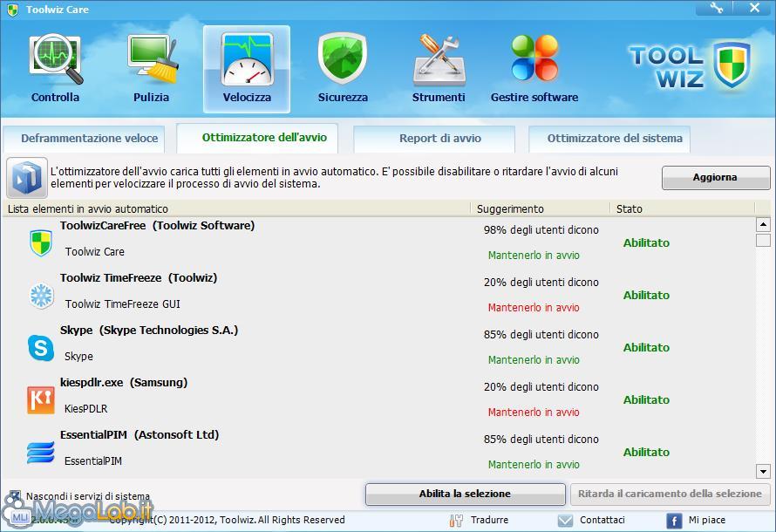Switch to Ottimizzatore dell'avvio tab
The image size is (776, 532).
pos(257,138)
